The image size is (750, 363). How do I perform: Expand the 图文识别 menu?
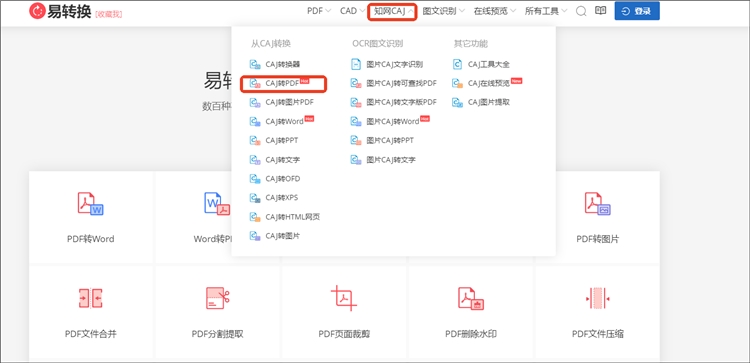(443, 11)
